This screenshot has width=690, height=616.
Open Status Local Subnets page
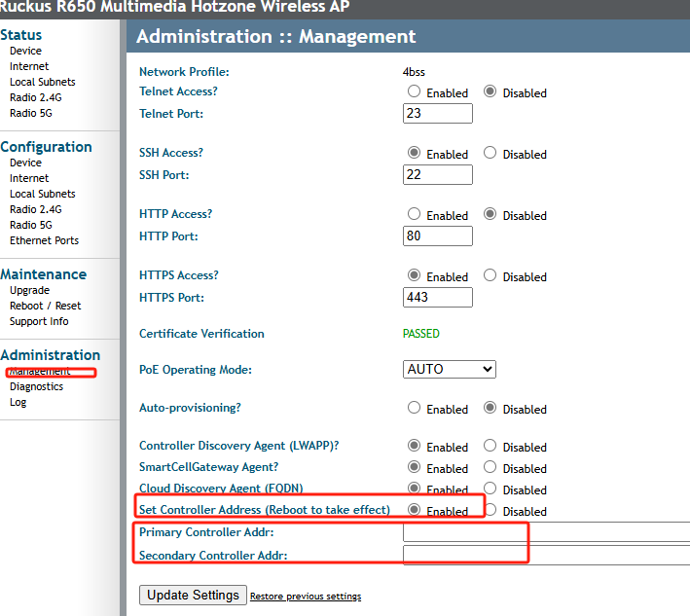(x=42, y=82)
